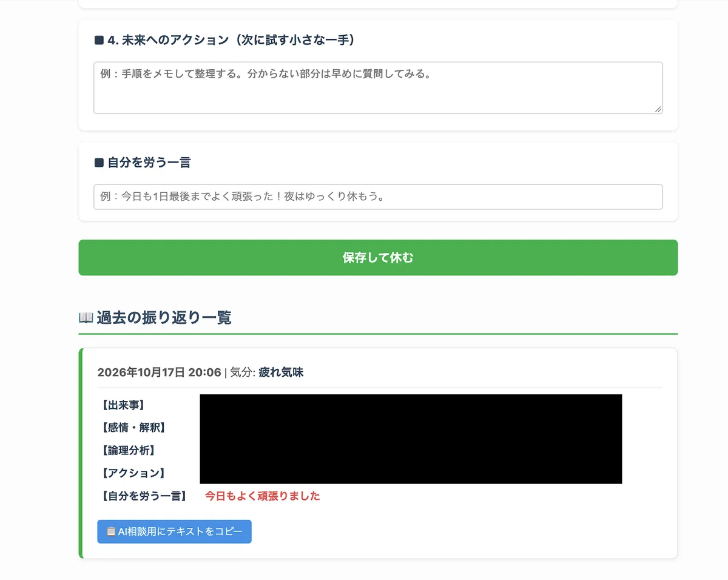
Task: Click the 自分を労う一言 section heading
Action: coord(149,163)
